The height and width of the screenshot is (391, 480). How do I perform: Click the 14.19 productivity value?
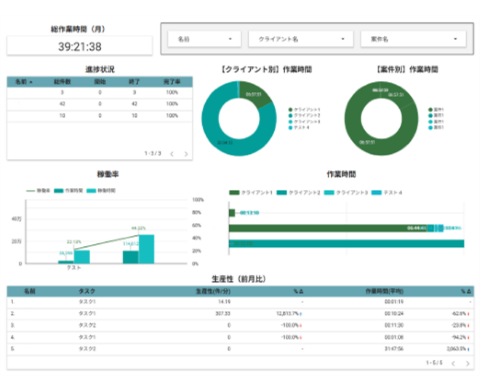(x=224, y=302)
